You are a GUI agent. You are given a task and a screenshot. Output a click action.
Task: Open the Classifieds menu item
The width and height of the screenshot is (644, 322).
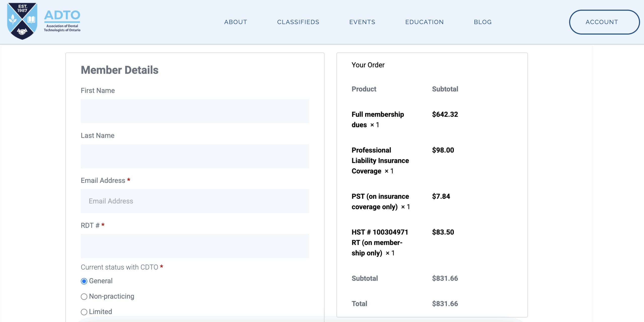click(298, 22)
